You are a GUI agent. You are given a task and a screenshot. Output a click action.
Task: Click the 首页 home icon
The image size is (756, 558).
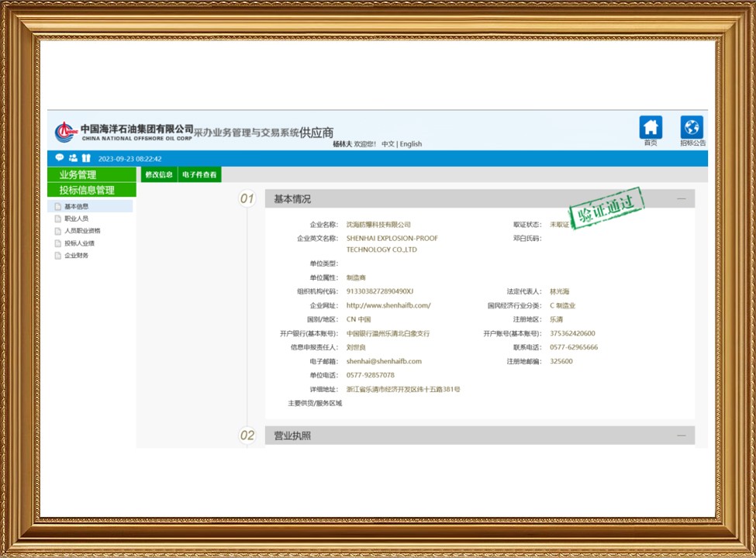[x=651, y=127]
